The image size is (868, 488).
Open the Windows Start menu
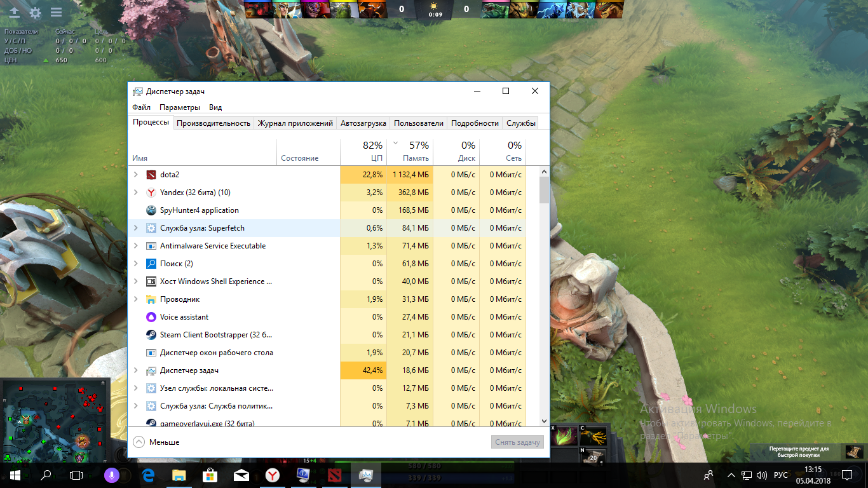click(15, 475)
